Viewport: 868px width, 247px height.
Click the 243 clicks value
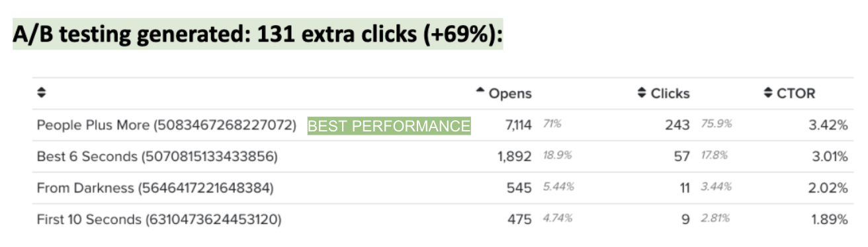[677, 125]
